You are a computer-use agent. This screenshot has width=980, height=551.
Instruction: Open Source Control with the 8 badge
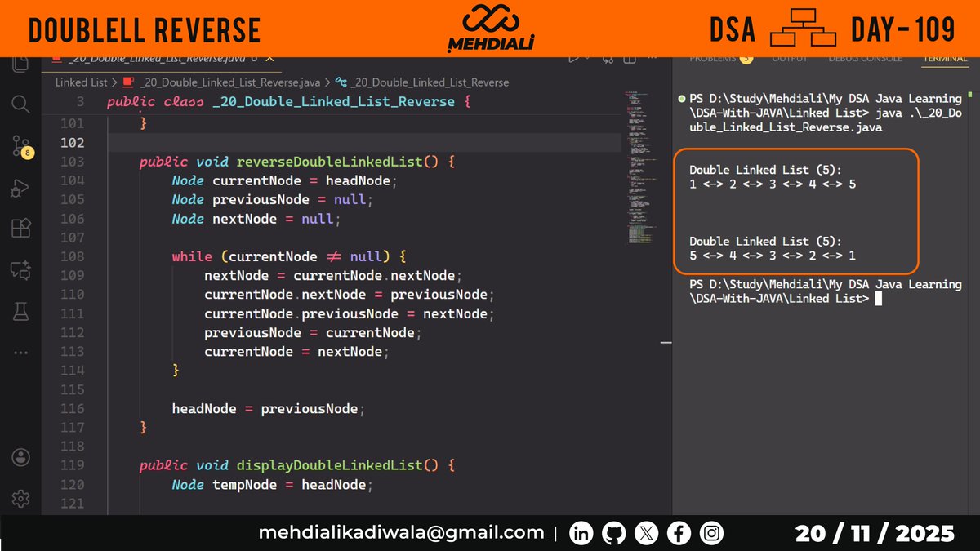pyautogui.click(x=22, y=147)
